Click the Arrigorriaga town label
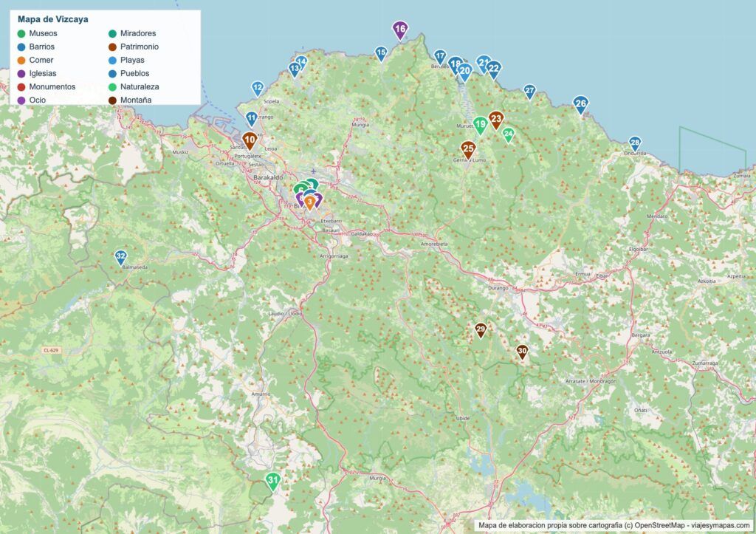This screenshot has height=534, width=756. 334,256
